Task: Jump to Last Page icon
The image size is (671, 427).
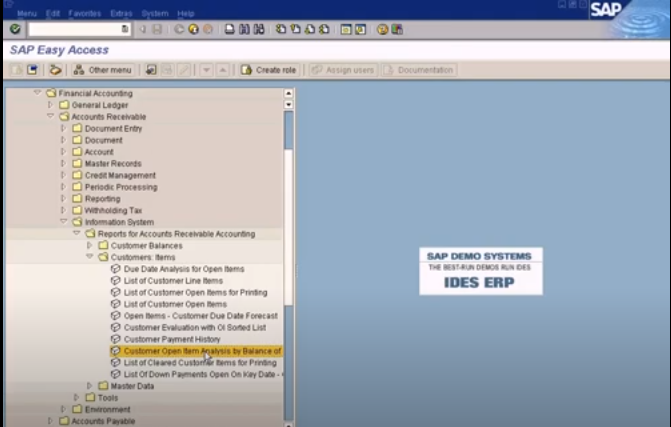Action: coord(324,29)
